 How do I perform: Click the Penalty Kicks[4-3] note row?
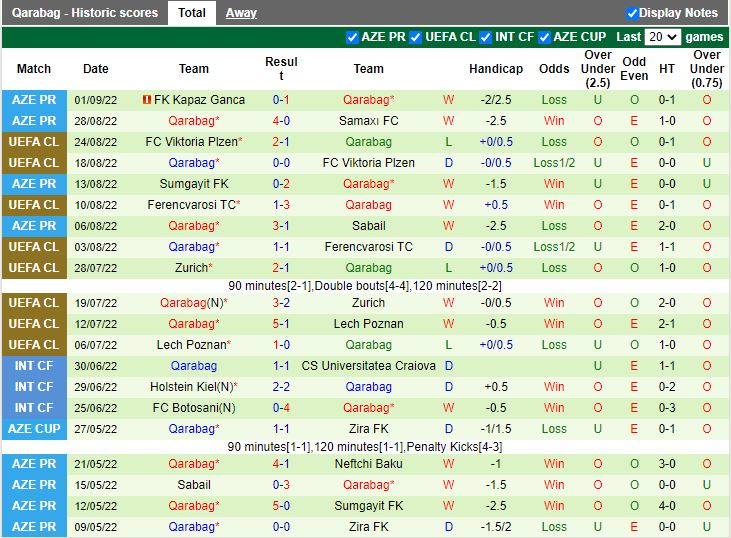click(365, 447)
